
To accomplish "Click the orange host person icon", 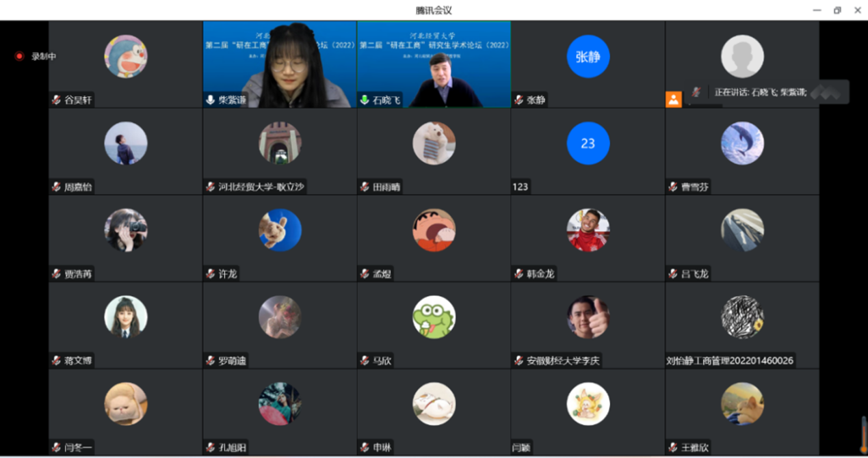I will pyautogui.click(x=673, y=100).
